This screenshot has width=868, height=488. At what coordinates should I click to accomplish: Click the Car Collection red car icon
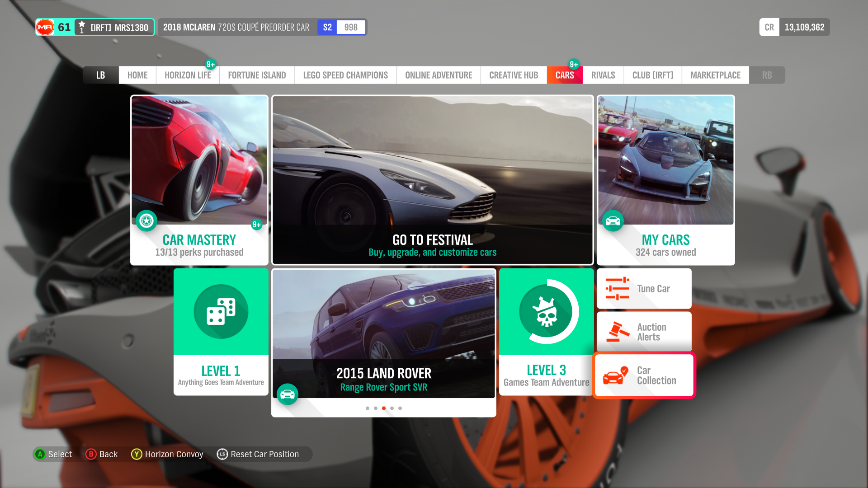(616, 375)
